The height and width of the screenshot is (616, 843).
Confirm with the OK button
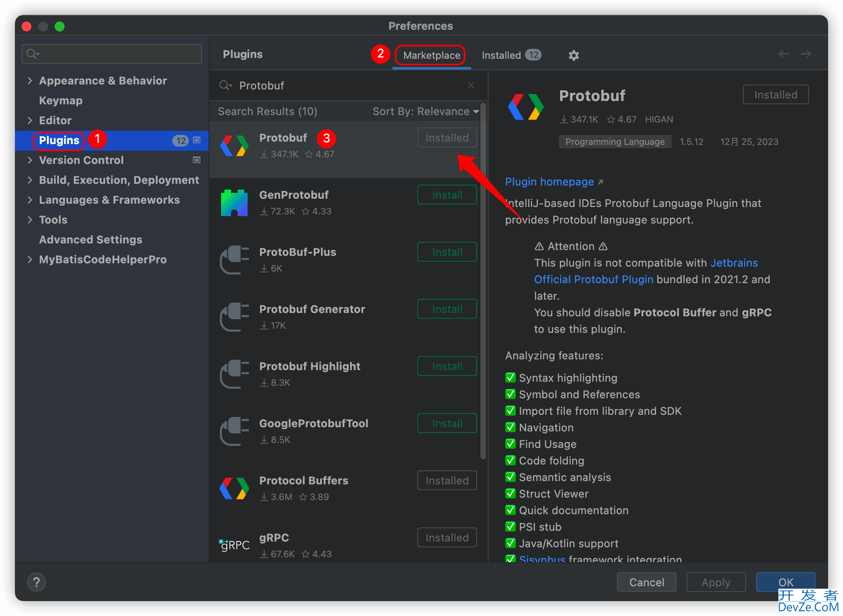pyautogui.click(x=785, y=582)
